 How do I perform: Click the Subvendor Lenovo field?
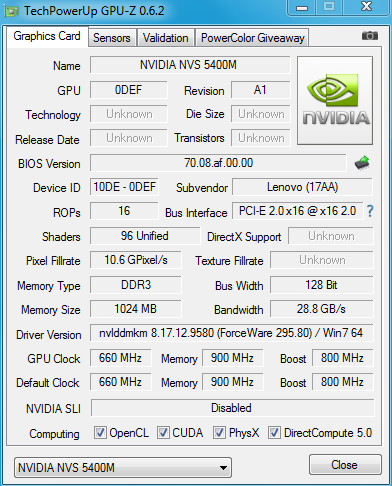[x=302, y=187]
